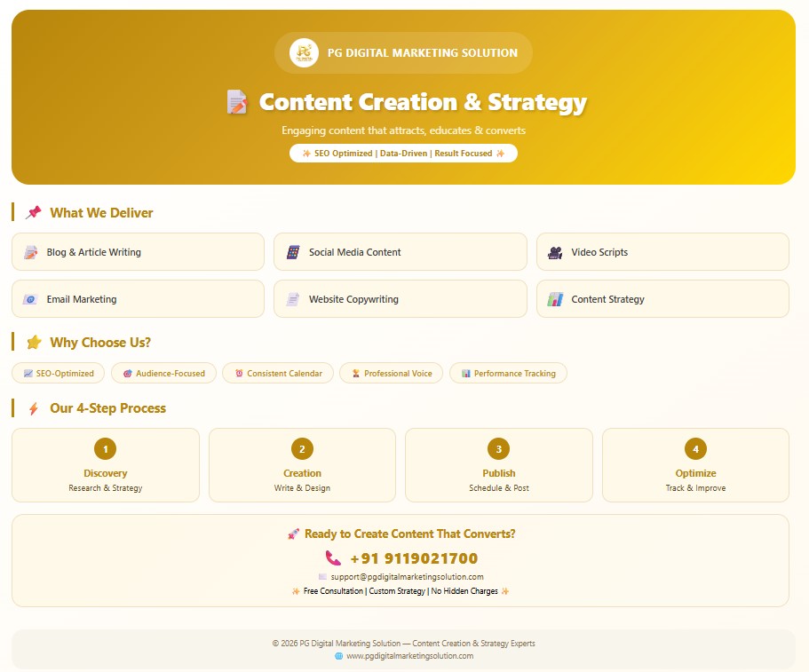
Task: Click the Discovery step title
Action: [106, 473]
